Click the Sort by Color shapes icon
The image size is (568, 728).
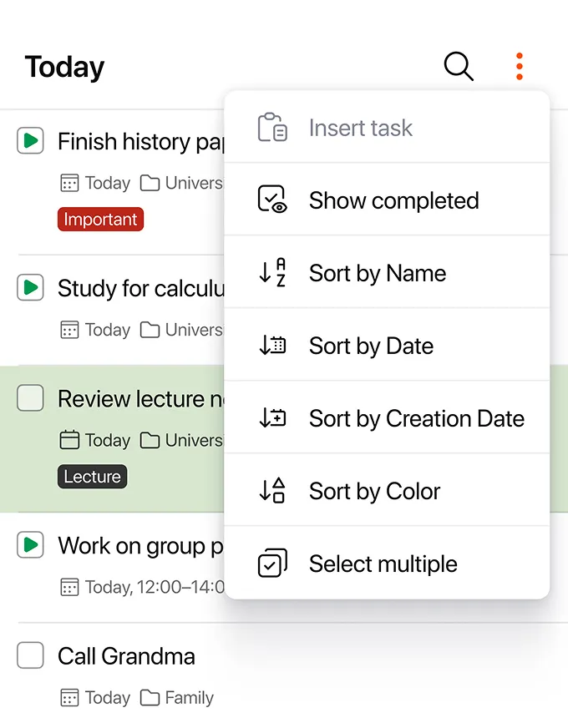tap(272, 491)
